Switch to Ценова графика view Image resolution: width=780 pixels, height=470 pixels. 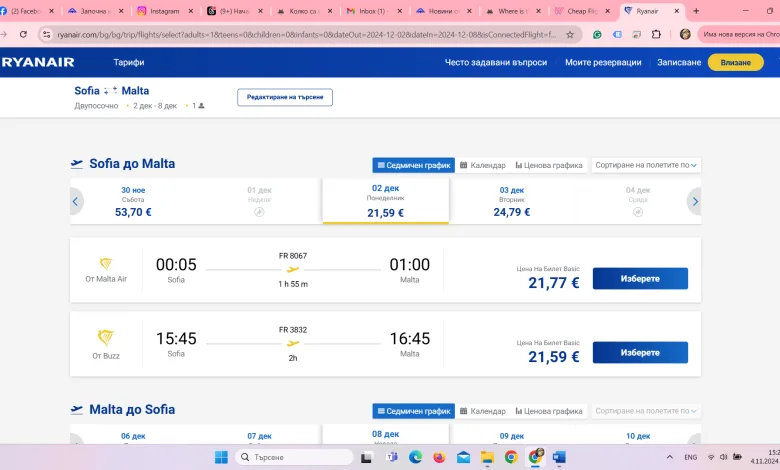[548, 165]
